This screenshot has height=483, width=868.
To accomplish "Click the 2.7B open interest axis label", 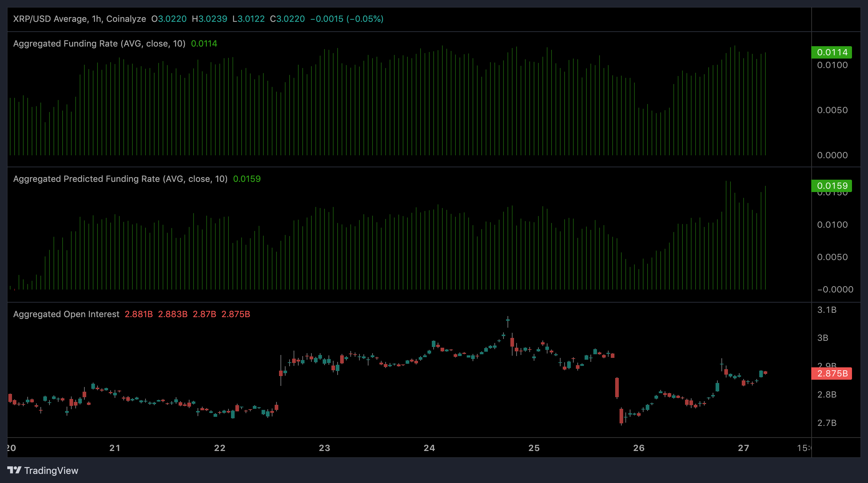I will pyautogui.click(x=827, y=423).
